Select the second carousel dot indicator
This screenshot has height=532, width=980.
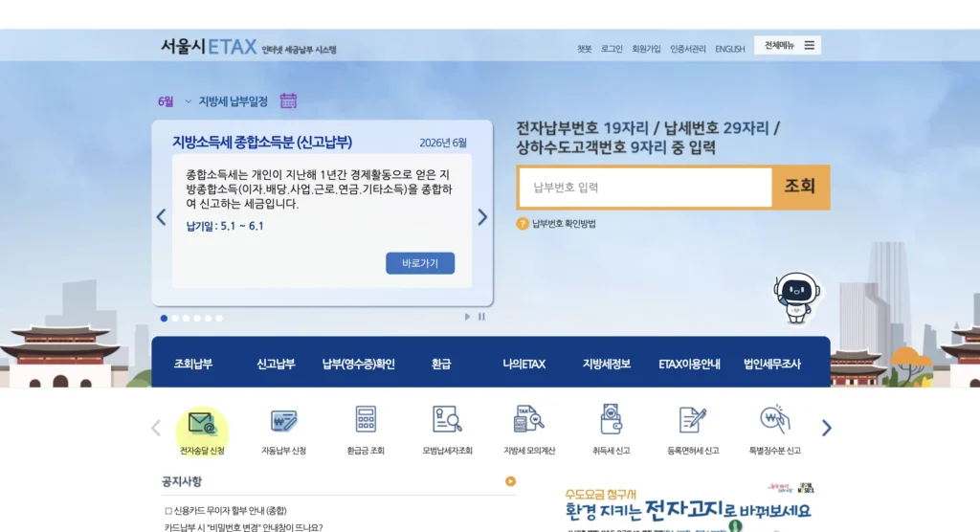(x=175, y=319)
